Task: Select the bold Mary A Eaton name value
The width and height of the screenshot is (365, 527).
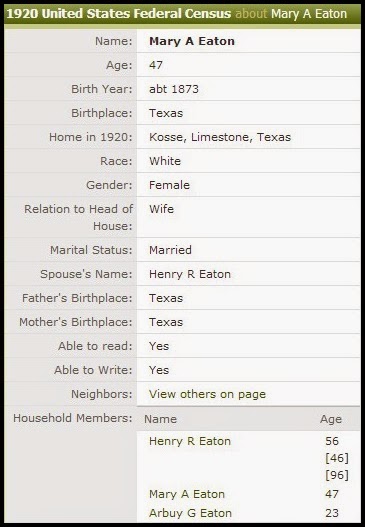Action: click(x=192, y=41)
